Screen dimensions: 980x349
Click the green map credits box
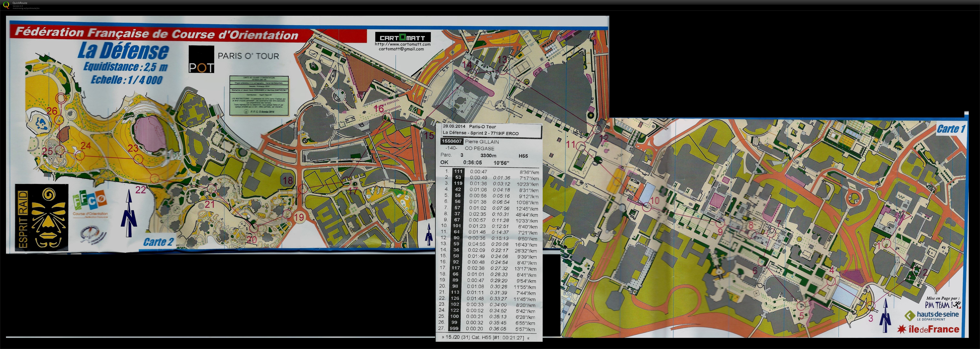click(259, 95)
